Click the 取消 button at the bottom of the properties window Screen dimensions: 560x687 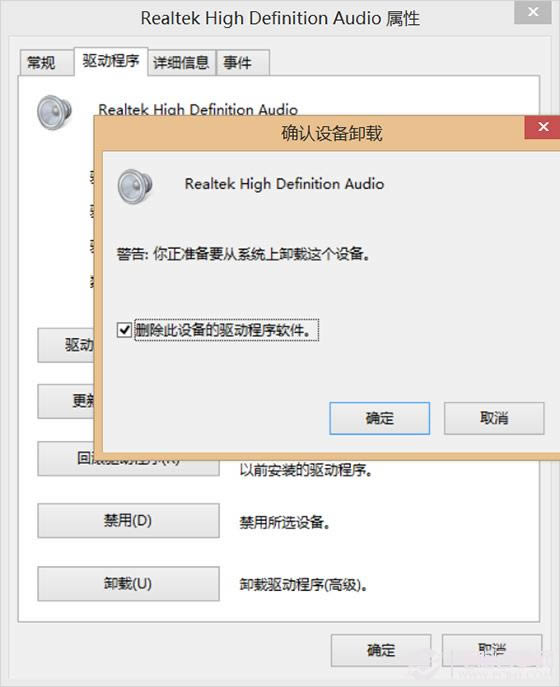(492, 650)
